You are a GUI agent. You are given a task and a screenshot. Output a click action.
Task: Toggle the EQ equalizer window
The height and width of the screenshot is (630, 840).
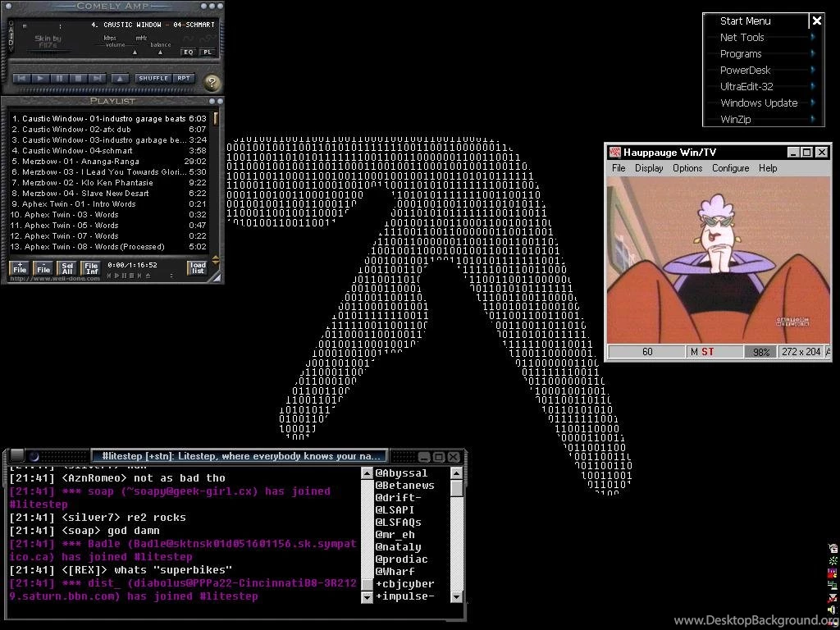(x=188, y=52)
